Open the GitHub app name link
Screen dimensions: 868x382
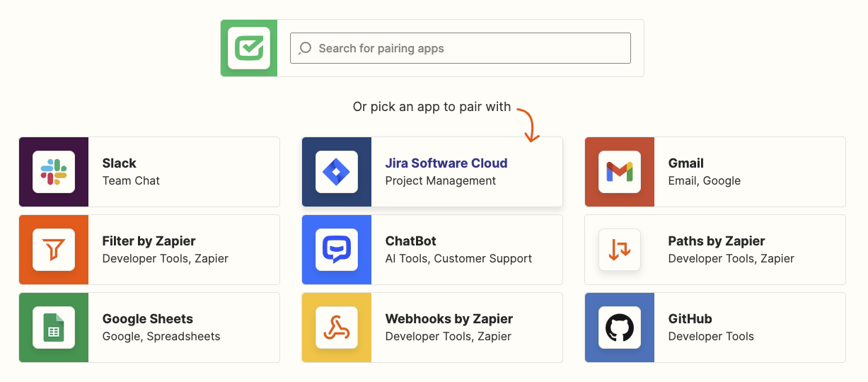(690, 319)
